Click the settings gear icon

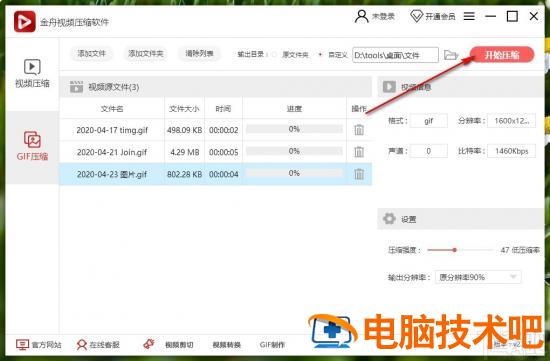[389, 219]
